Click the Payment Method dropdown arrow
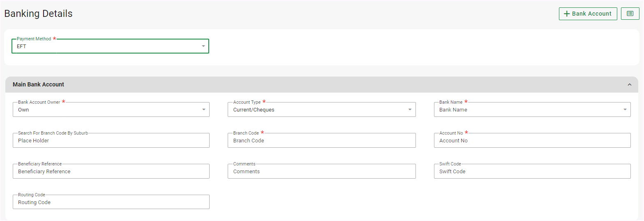This screenshot has height=221, width=644. (203, 46)
